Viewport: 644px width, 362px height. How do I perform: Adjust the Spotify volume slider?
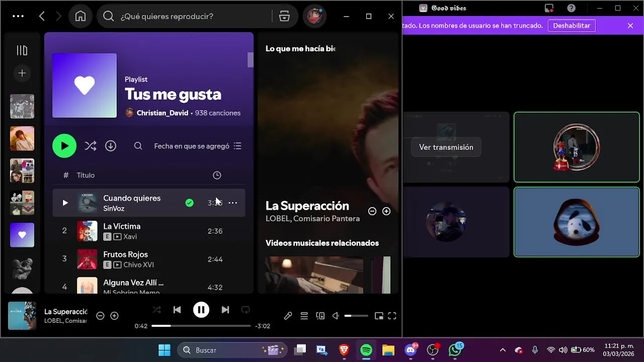pos(356,316)
